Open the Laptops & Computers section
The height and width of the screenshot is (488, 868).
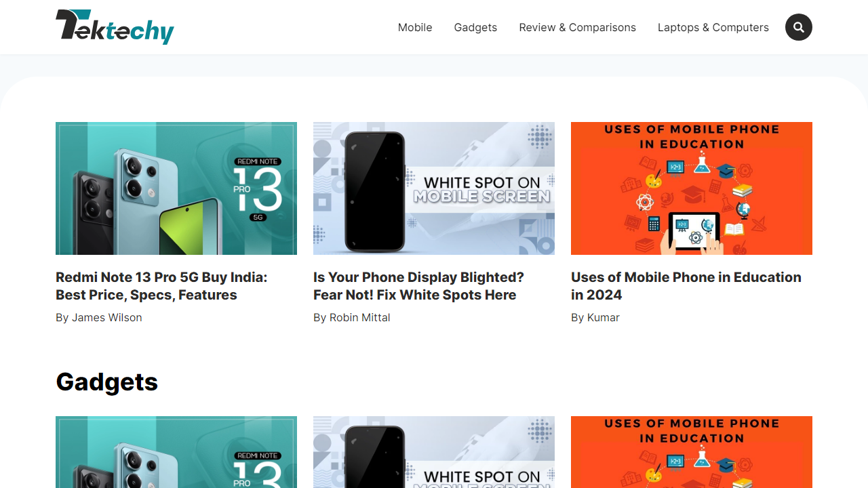(x=713, y=27)
